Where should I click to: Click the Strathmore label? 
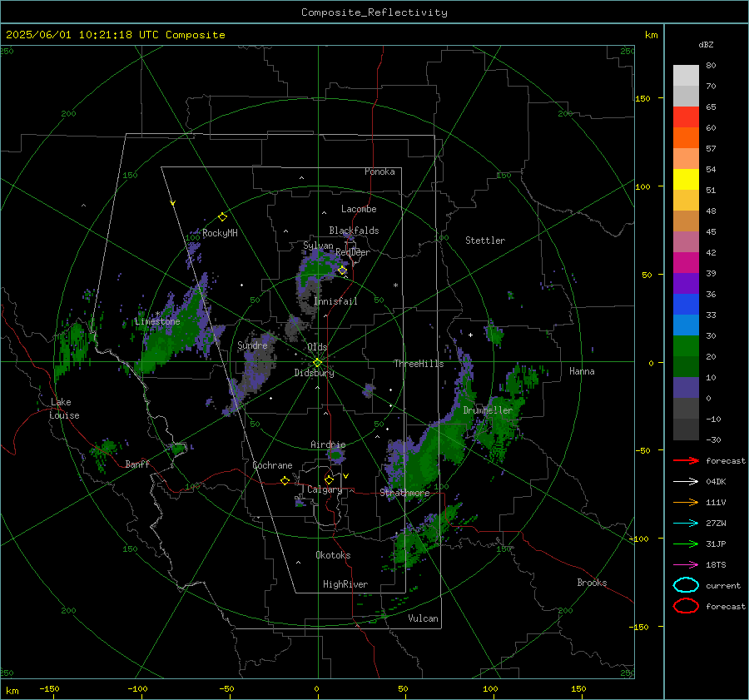(x=404, y=493)
